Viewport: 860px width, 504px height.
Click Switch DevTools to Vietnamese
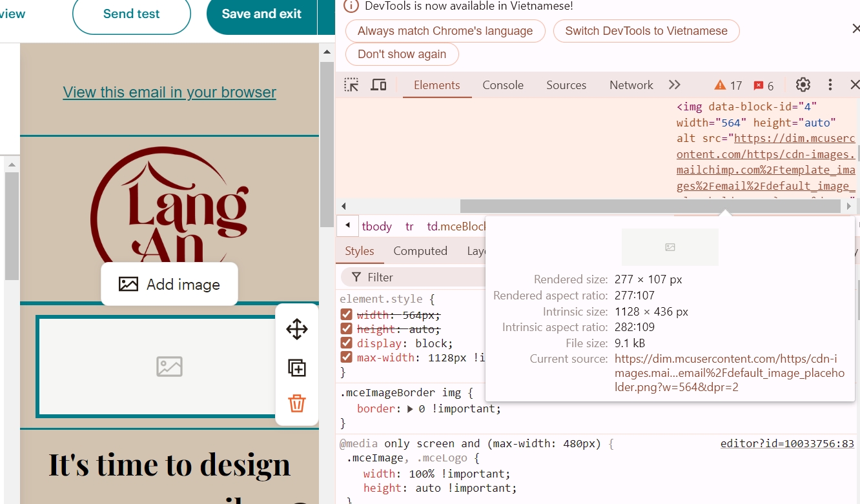tap(646, 31)
